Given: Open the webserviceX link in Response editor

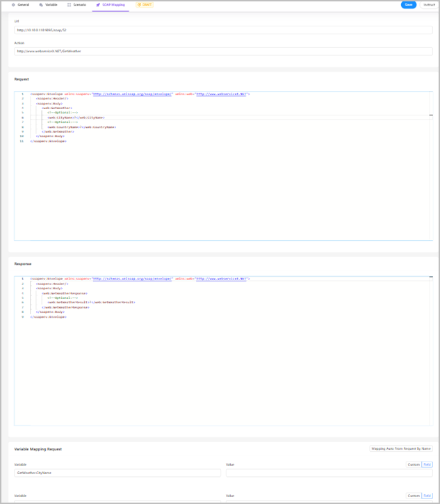Looking at the screenshot, I should (222, 279).
